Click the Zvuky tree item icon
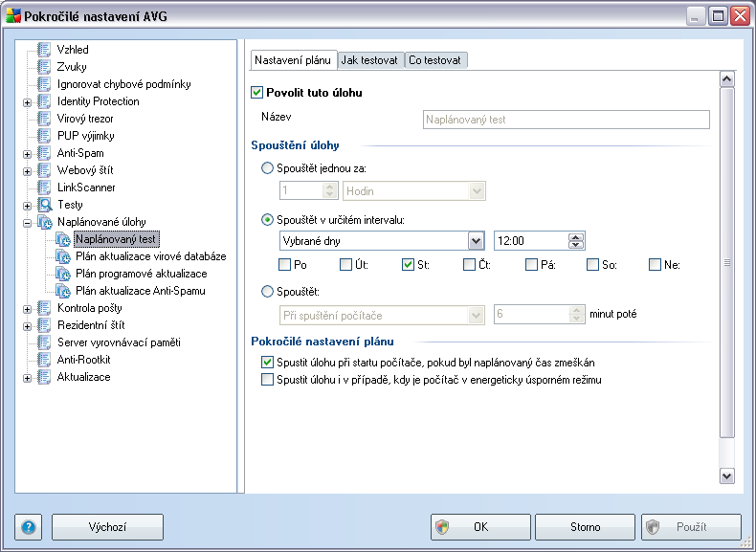The width and height of the screenshot is (756, 552). [44, 67]
